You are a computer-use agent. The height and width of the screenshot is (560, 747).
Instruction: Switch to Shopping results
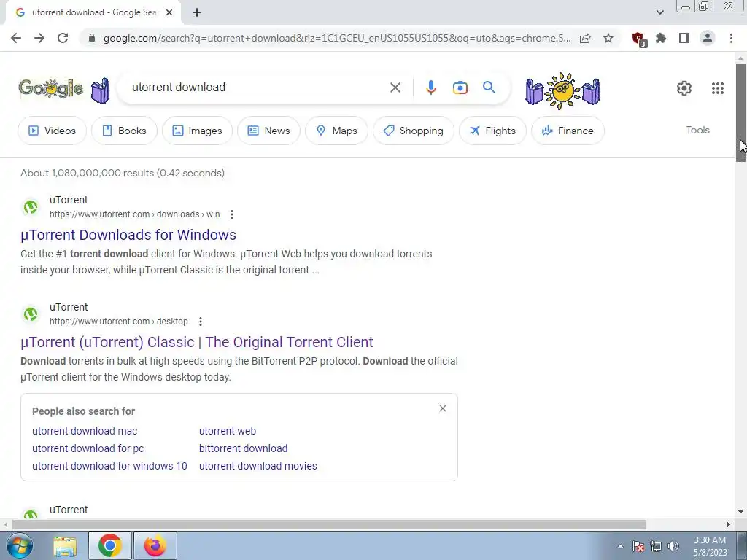(413, 131)
